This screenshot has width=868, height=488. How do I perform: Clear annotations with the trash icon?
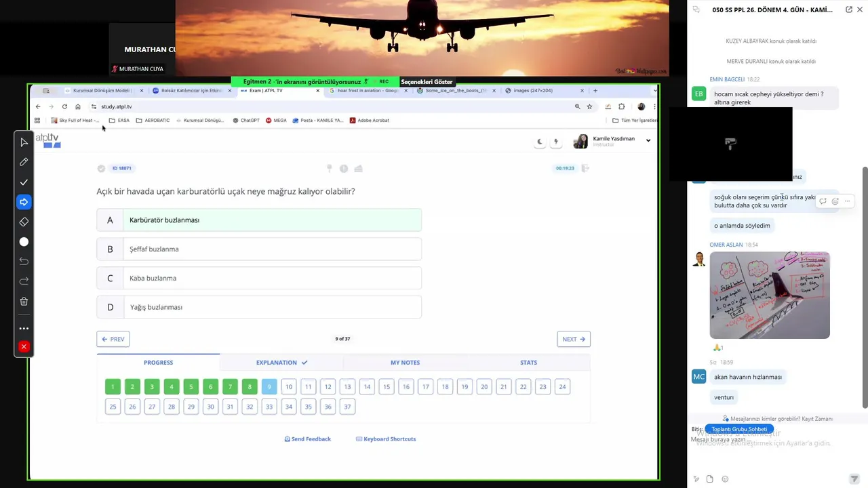click(24, 302)
